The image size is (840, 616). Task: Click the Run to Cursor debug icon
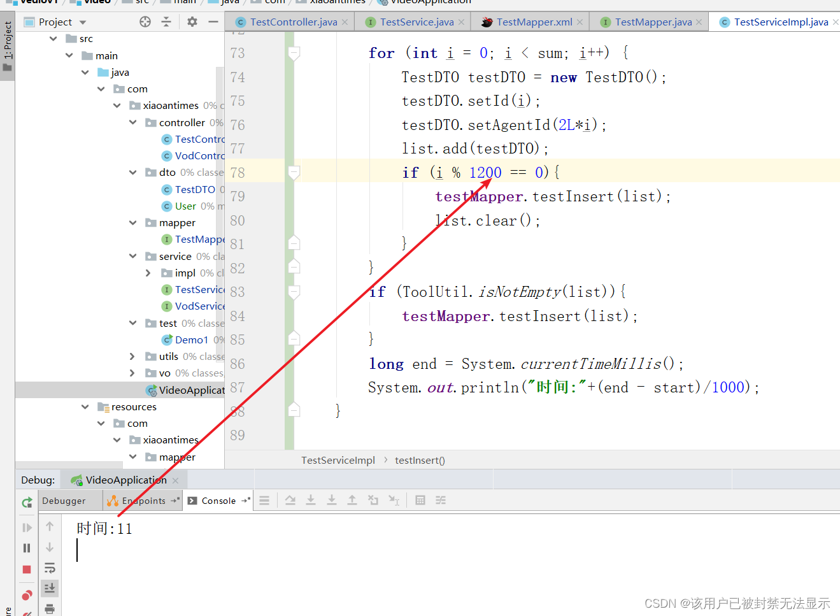[394, 501]
